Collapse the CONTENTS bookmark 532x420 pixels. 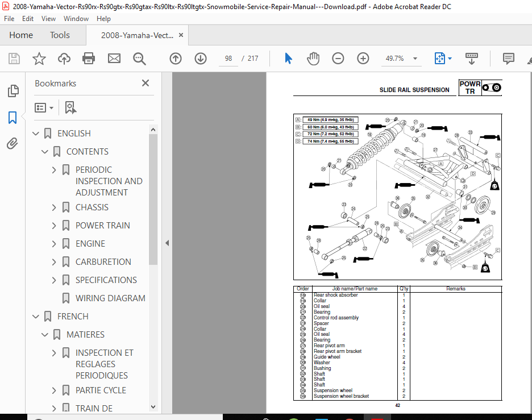45,152
